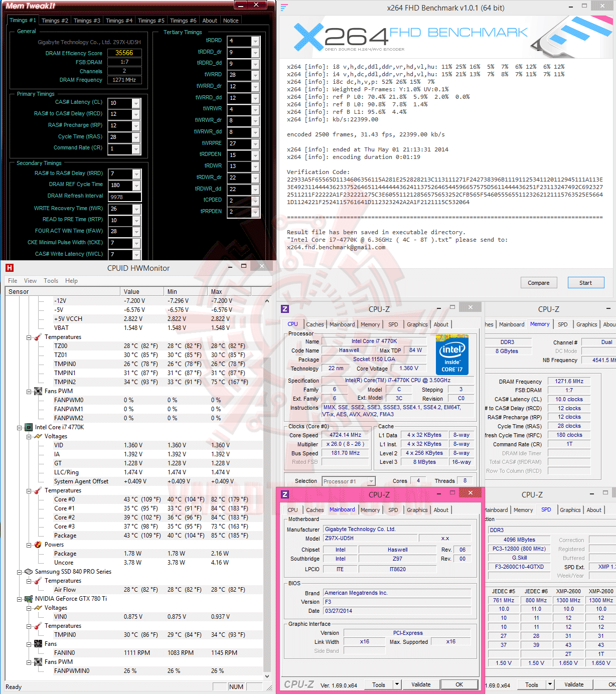Open the tRDRD dropdown in Tertiary Timings
Screen dimensions: 616x694
tap(255, 41)
